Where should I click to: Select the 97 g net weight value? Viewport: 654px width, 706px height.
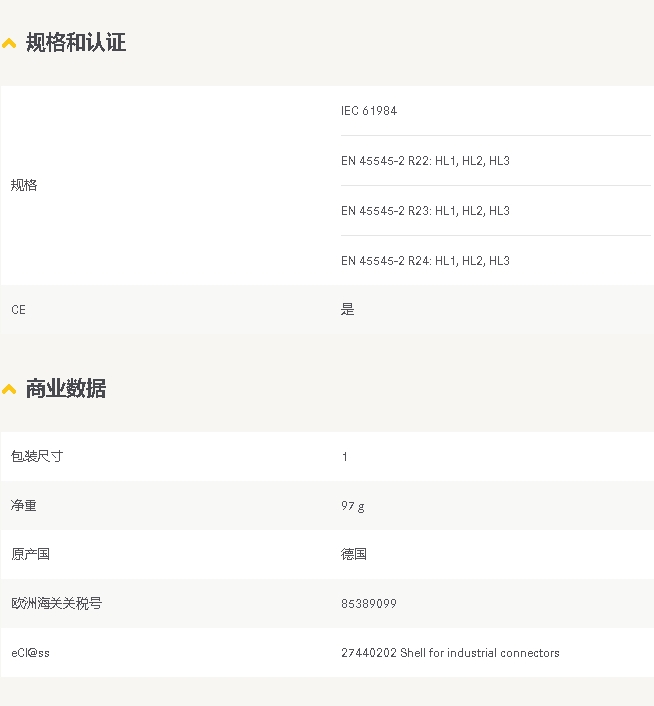(x=352, y=506)
